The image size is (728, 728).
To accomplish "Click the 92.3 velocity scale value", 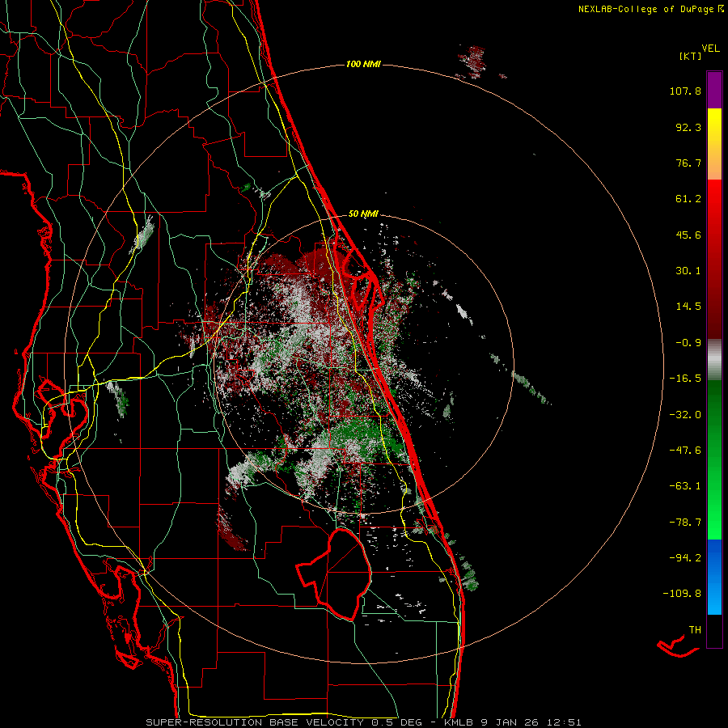I will click(688, 127).
